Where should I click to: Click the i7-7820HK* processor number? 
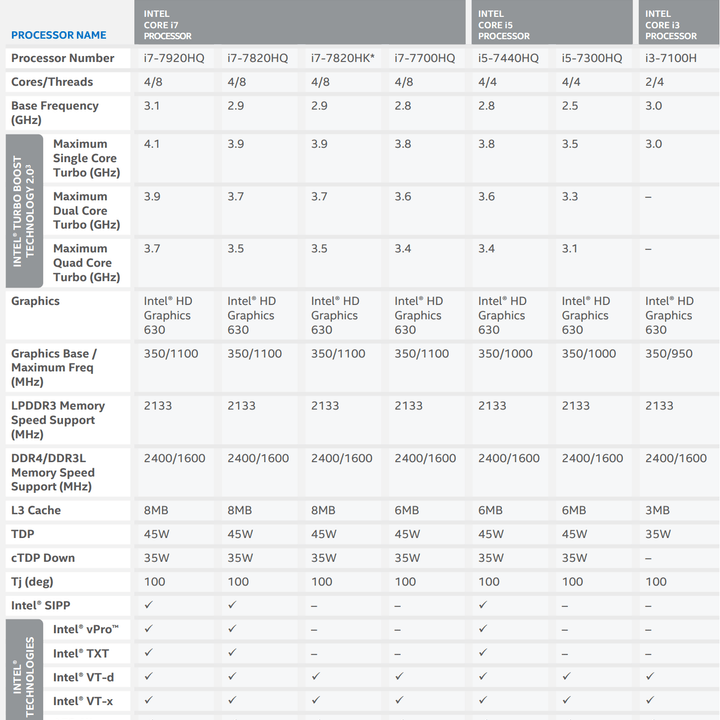click(343, 58)
